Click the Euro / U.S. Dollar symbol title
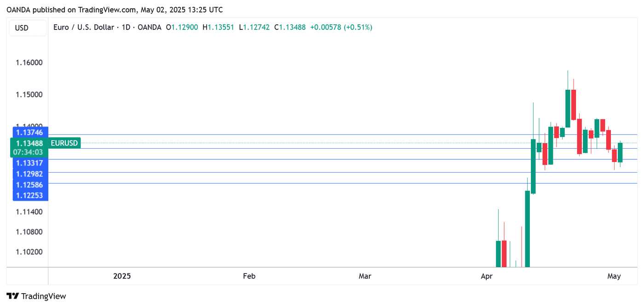Viewport: 644px width, 307px height. [x=83, y=28]
